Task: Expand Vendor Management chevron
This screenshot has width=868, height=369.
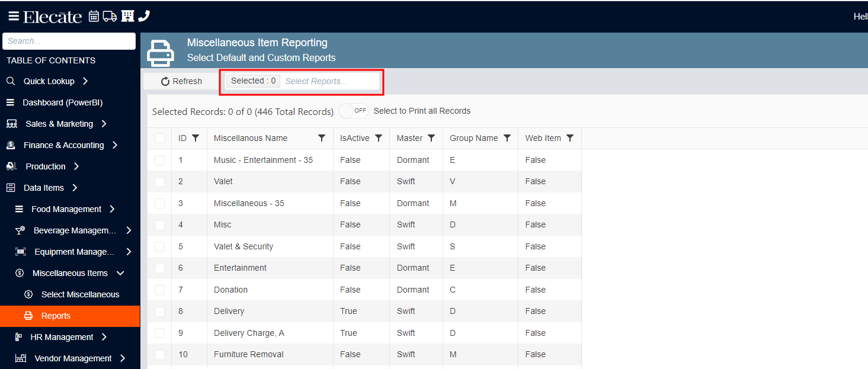Action: tap(123, 358)
